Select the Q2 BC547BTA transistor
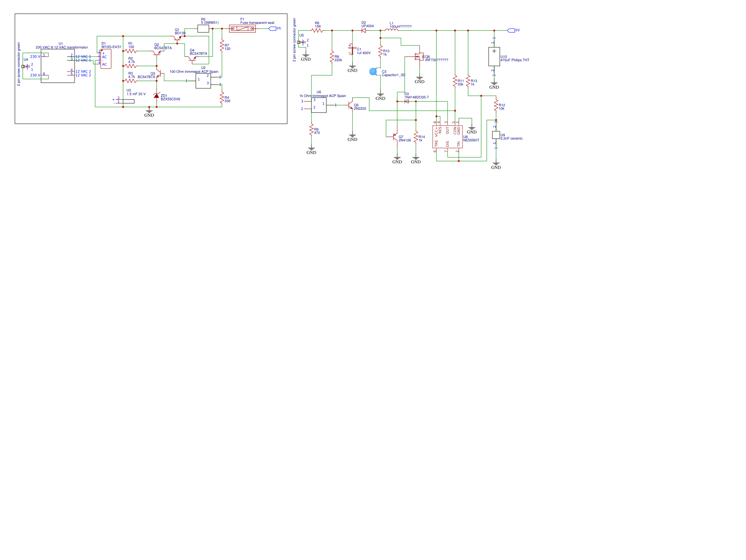The image size is (746, 560). coord(157,53)
